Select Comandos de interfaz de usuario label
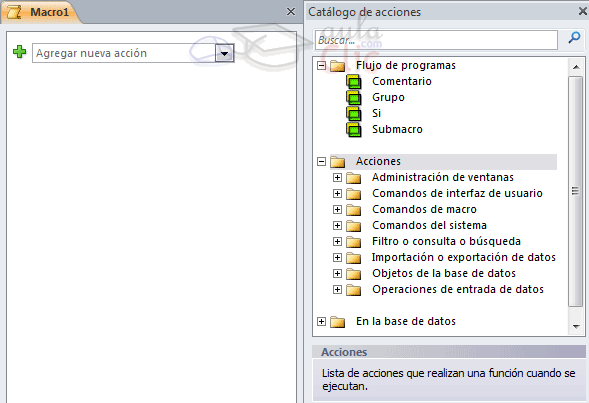This screenshot has width=589, height=403. pyautogui.click(x=457, y=193)
